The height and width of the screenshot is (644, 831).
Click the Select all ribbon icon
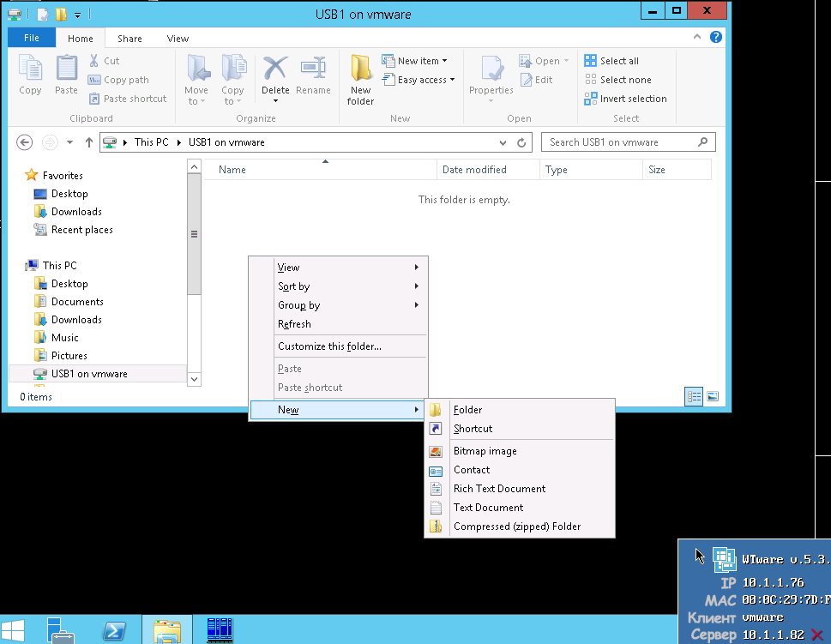(x=611, y=61)
